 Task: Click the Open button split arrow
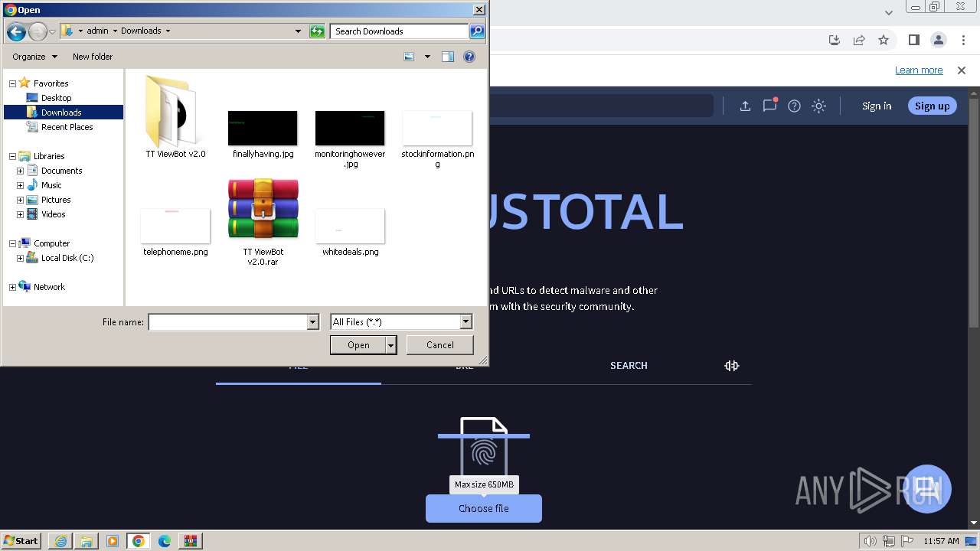pyautogui.click(x=391, y=345)
